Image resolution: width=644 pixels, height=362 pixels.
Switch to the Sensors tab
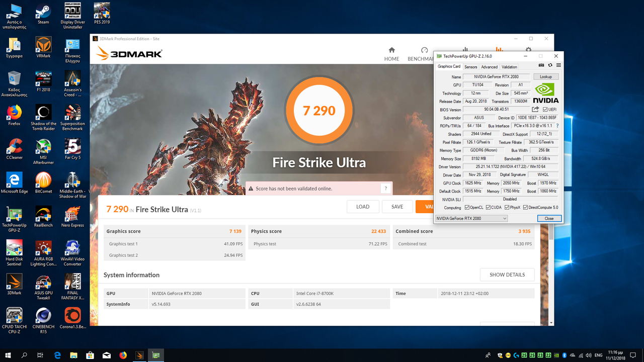tap(470, 67)
